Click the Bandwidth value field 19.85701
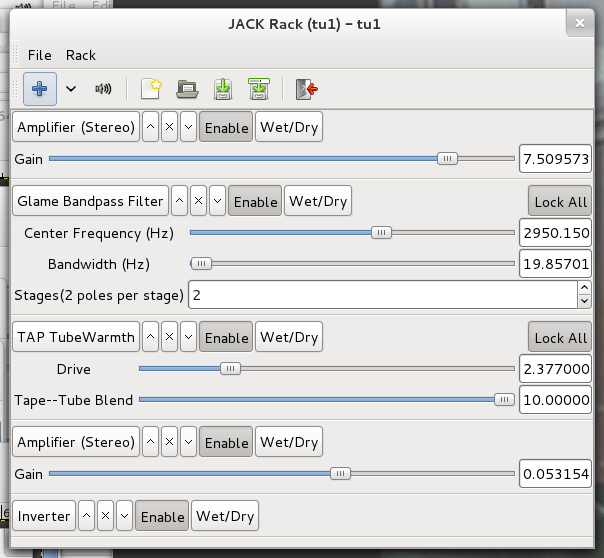The width and height of the screenshot is (604, 558). click(x=555, y=263)
